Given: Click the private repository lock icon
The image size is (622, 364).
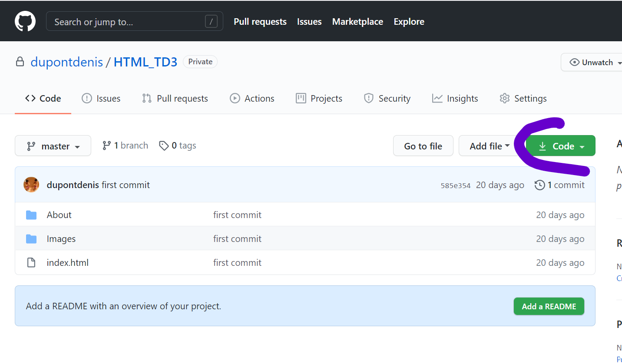Looking at the screenshot, I should [x=20, y=62].
